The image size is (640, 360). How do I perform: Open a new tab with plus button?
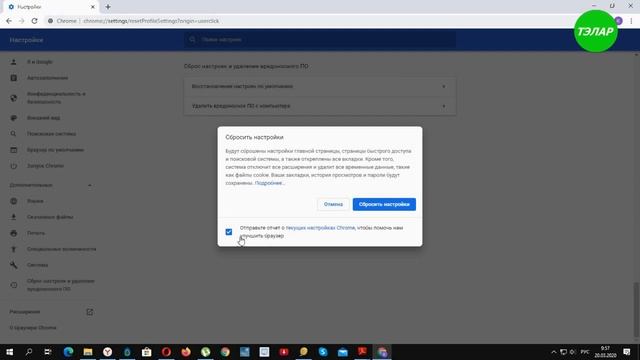coord(108,7)
